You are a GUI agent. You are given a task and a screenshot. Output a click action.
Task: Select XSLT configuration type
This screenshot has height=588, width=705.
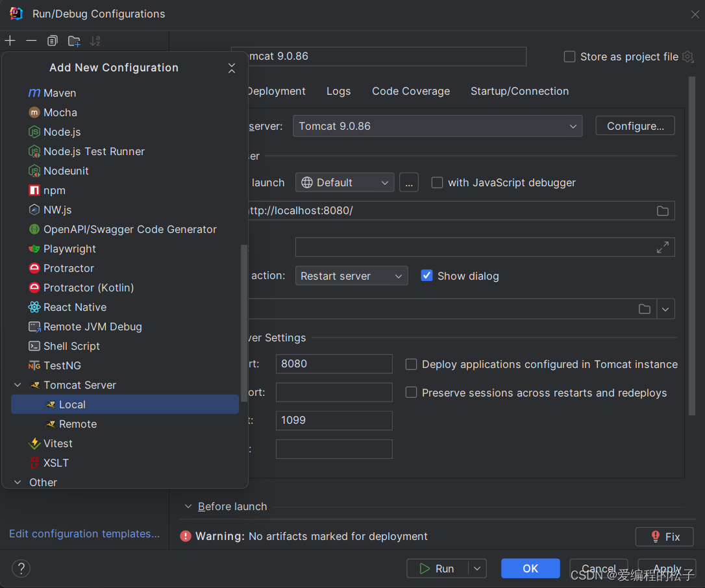(x=125, y=463)
